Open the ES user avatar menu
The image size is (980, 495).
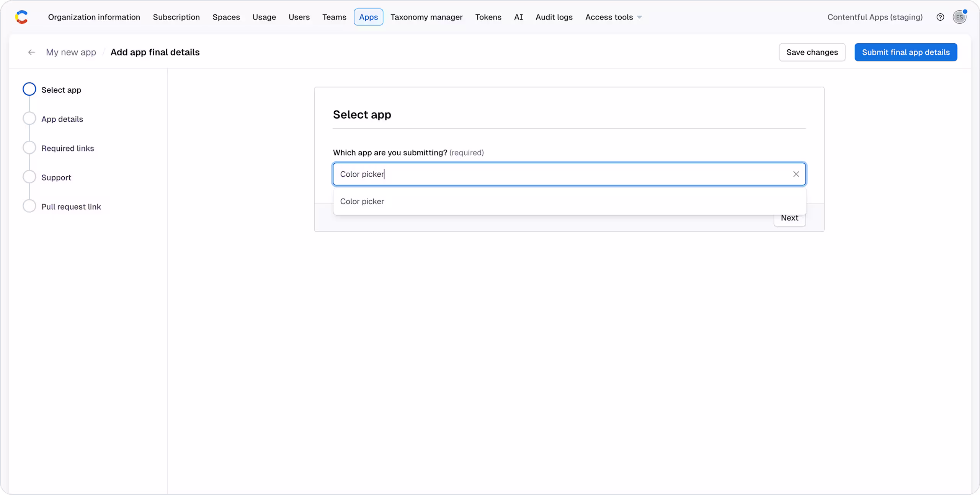click(959, 17)
